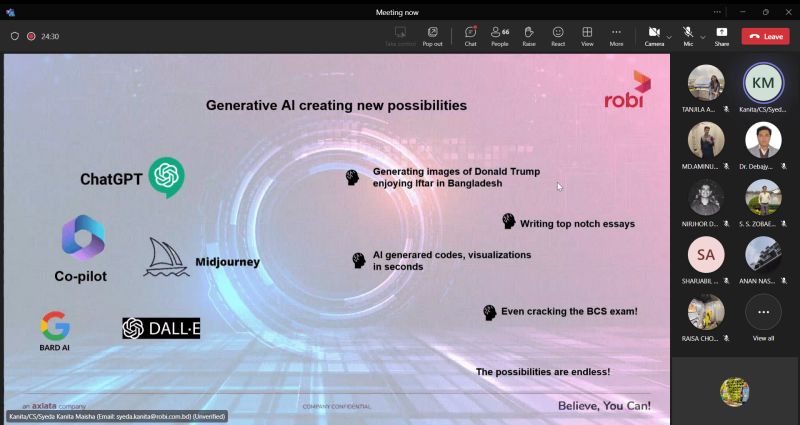Viewport: 800px width, 425px height.
Task: Toggle the Camera on
Action: [x=654, y=36]
